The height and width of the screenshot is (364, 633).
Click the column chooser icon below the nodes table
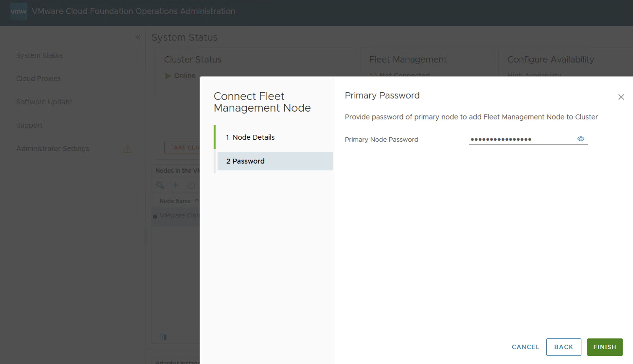(163, 338)
